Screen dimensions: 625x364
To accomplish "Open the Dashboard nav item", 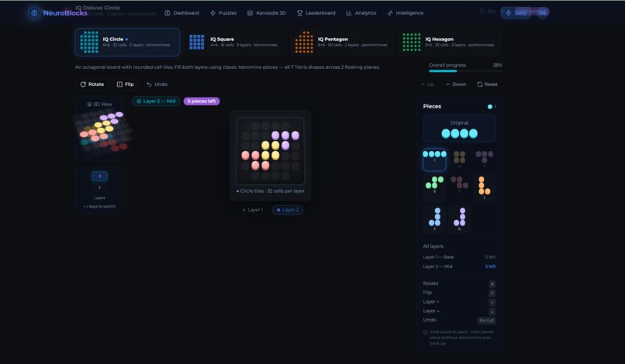I will pyautogui.click(x=181, y=13).
